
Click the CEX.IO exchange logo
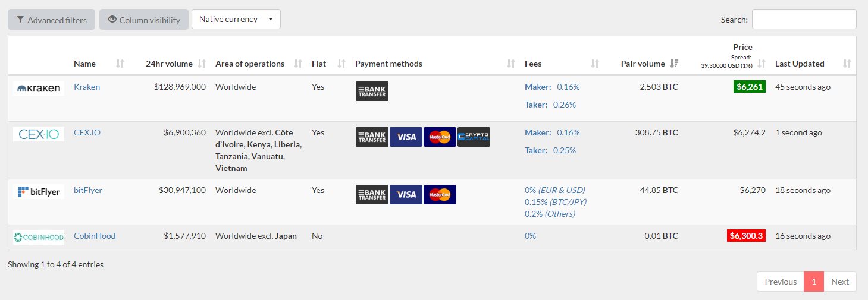click(39, 134)
